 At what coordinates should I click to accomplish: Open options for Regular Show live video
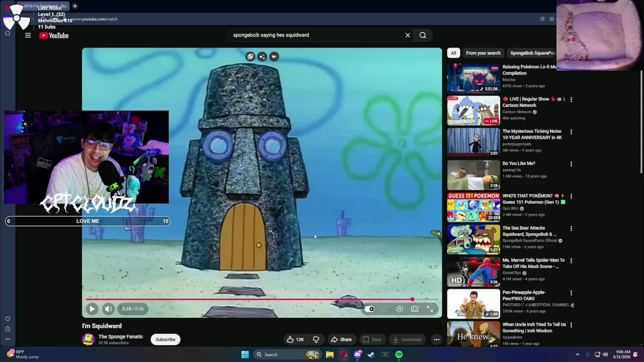[x=571, y=100]
